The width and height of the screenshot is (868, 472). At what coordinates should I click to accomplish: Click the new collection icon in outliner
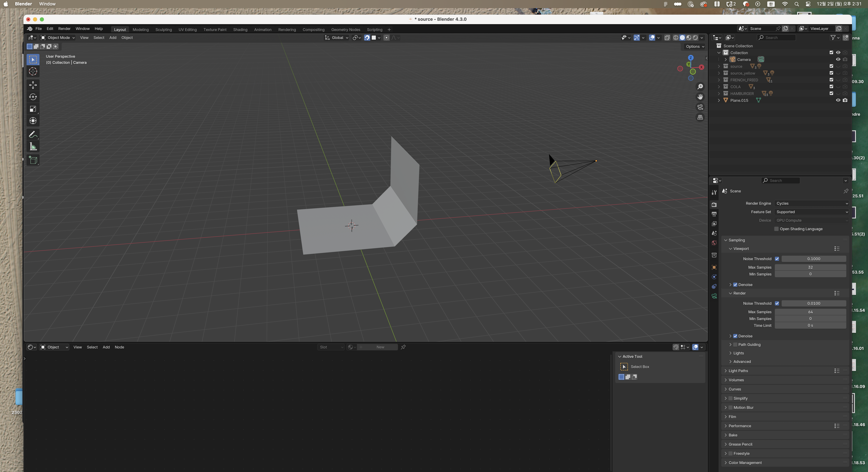[845, 38]
